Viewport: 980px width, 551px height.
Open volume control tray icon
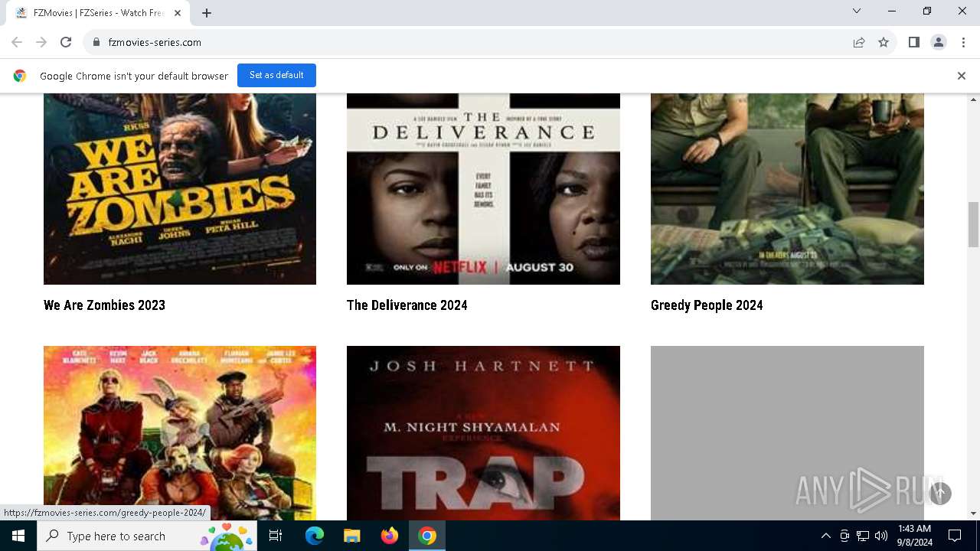(x=881, y=536)
